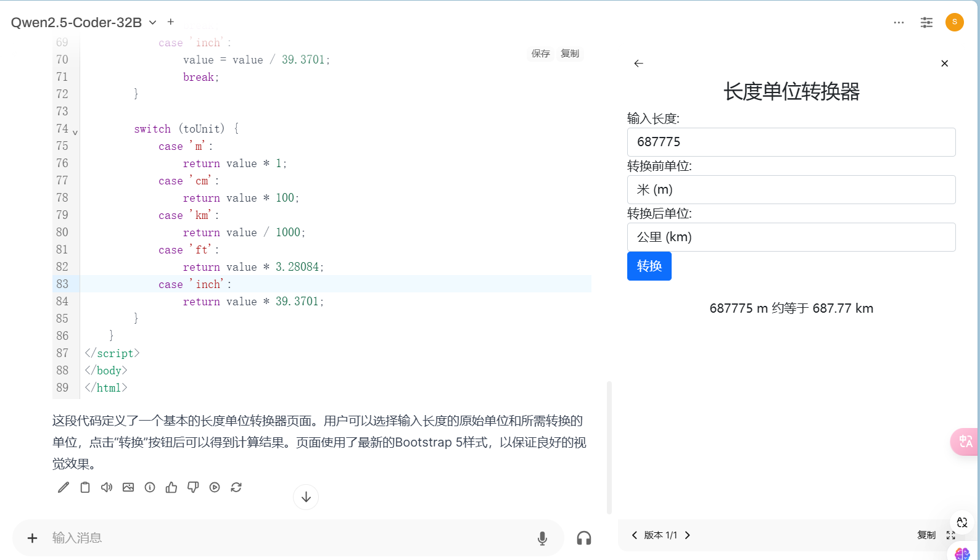The width and height of the screenshot is (980, 560).
Task: Copy the response using the clipboard icon
Action: [x=85, y=487]
